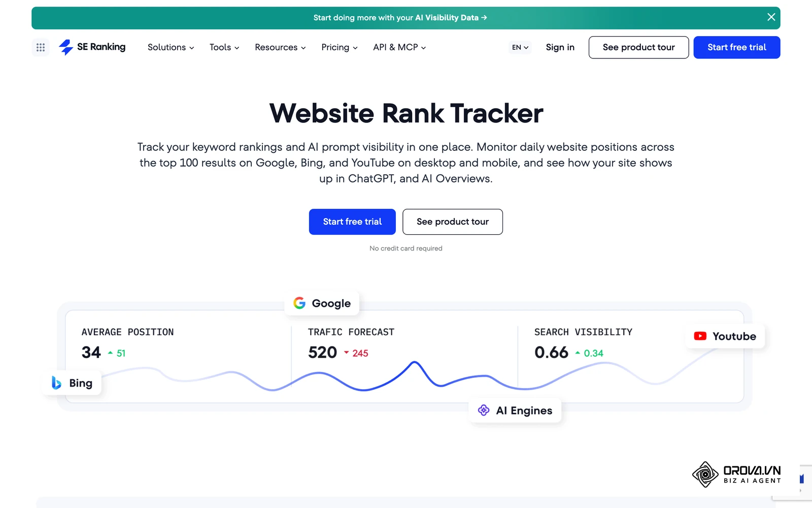Click the TRAFIC FORECAST label

pos(351,332)
